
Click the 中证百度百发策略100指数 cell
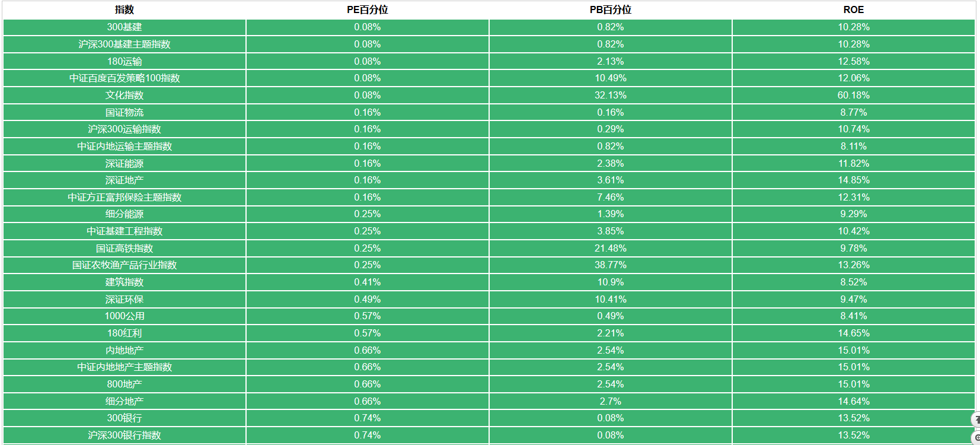pos(125,78)
